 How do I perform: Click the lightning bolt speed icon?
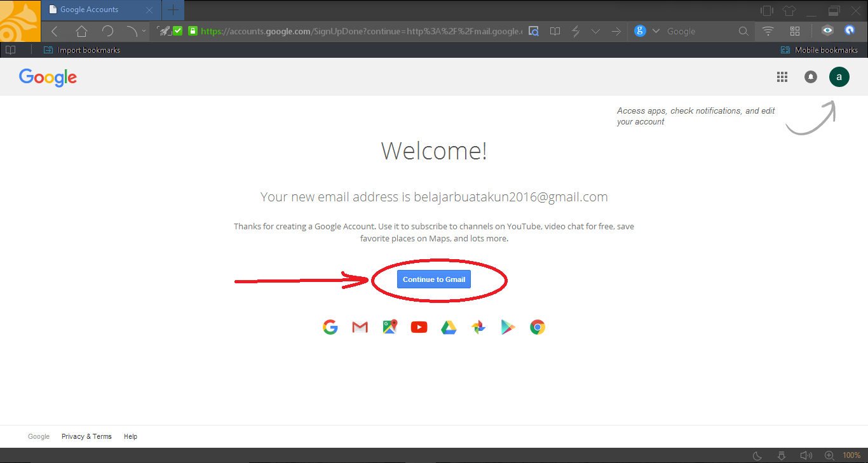(x=576, y=31)
